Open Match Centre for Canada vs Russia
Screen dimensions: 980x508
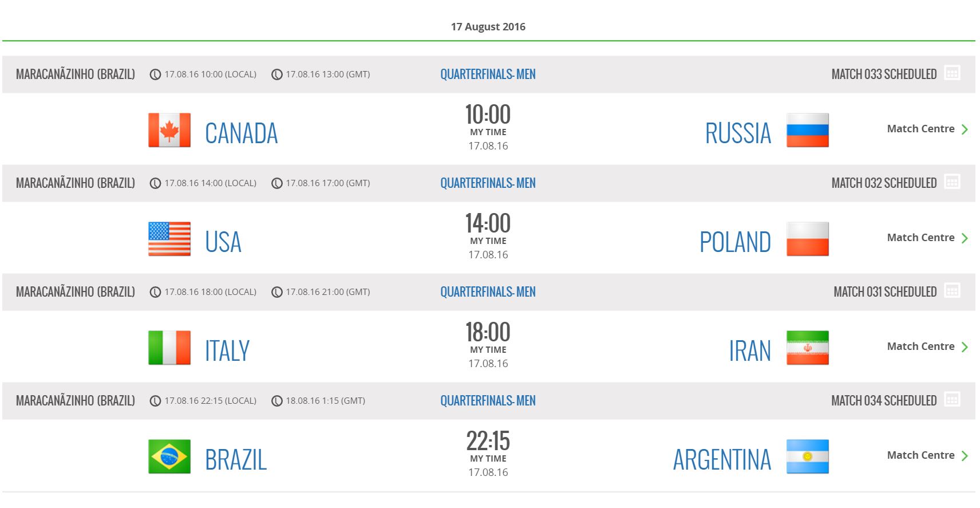920,129
